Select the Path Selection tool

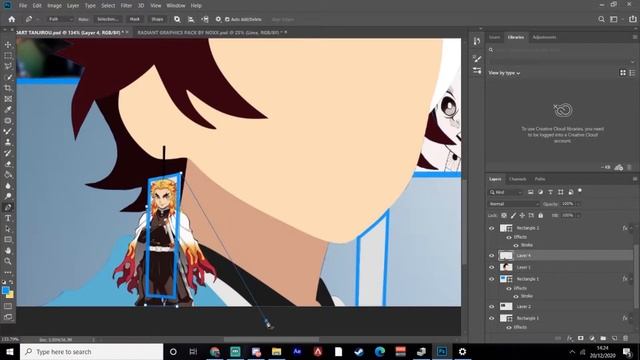point(8,229)
